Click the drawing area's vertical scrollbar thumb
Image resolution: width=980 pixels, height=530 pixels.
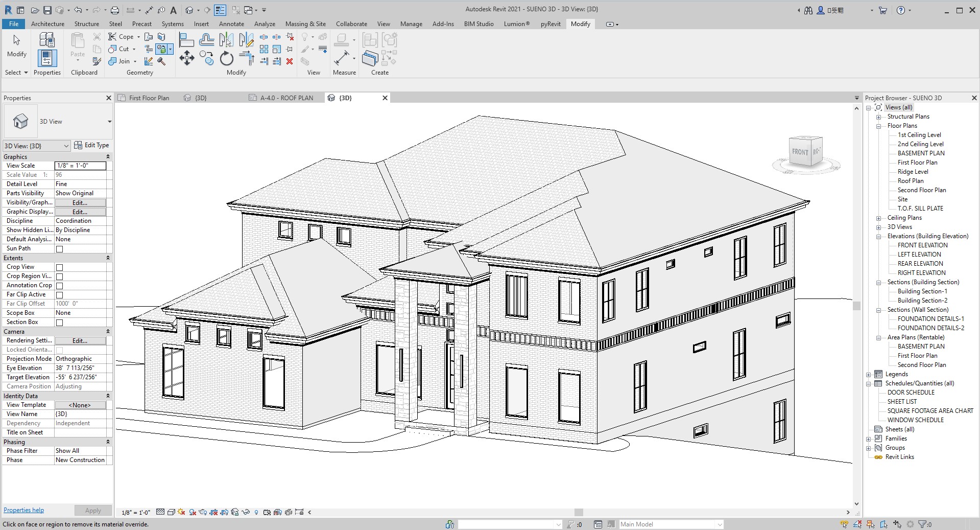856,306
